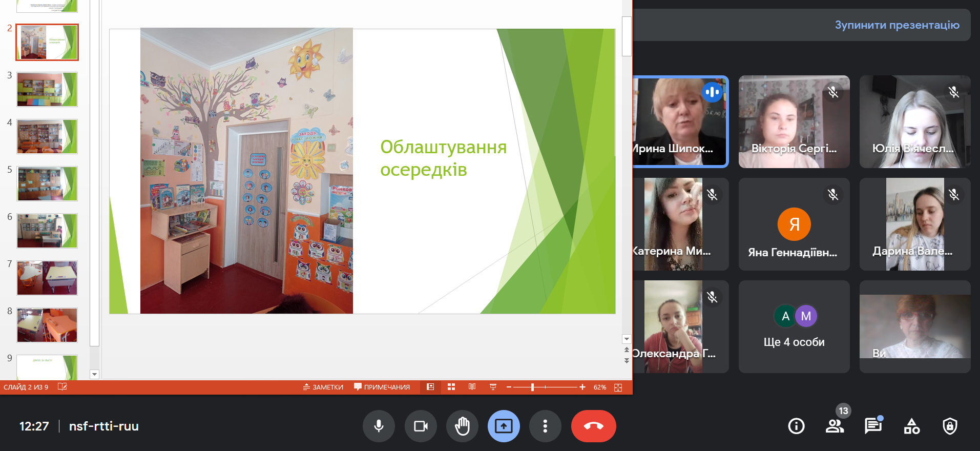Click the present screen icon
Screen dimensions: 980x451
coord(504,426)
